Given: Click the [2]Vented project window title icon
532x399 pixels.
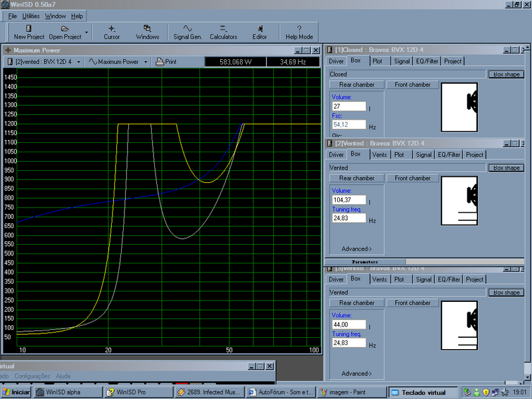Looking at the screenshot, I should pyautogui.click(x=329, y=143).
